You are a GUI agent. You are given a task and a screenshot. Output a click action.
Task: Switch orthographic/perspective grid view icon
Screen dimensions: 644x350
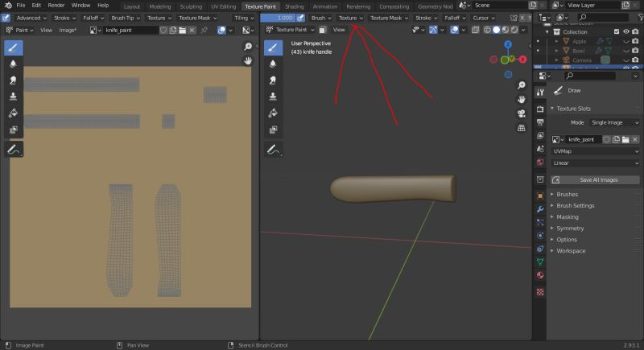tap(521, 128)
